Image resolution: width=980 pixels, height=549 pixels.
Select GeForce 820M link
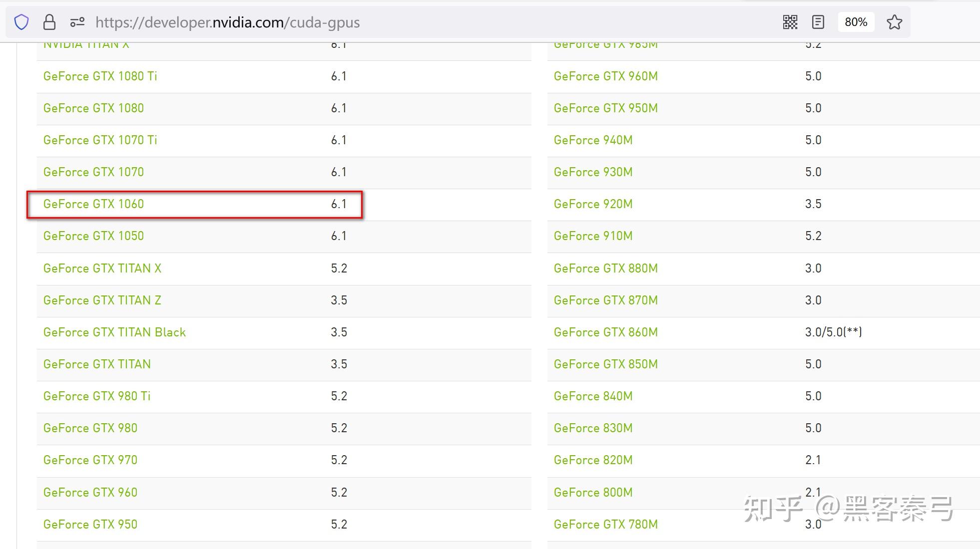[593, 460]
